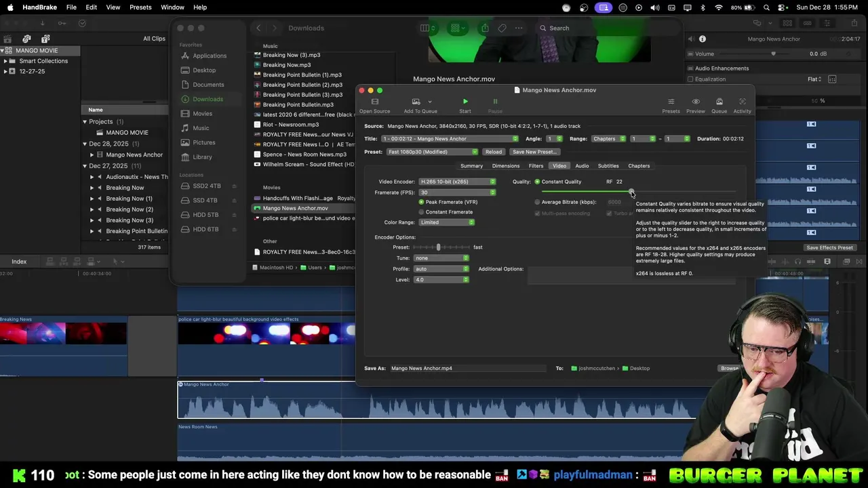
Task: Open the Video Encoder dropdown
Action: pyautogui.click(x=457, y=182)
